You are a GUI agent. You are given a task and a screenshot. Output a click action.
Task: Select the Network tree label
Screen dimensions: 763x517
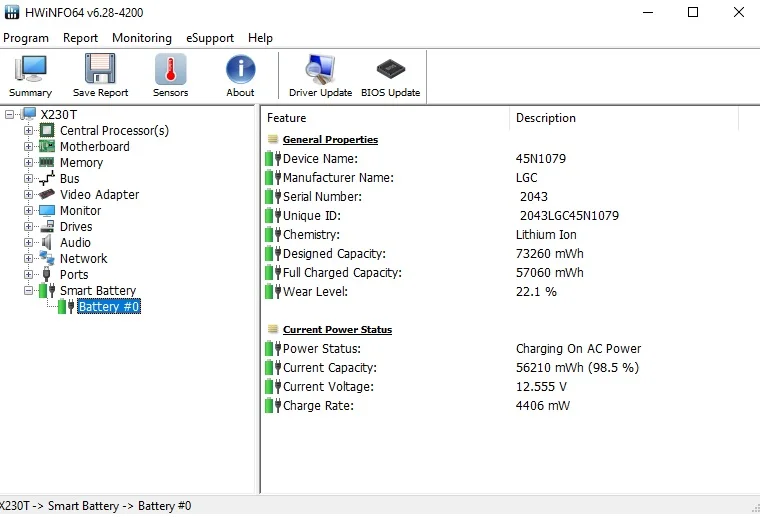[83, 258]
